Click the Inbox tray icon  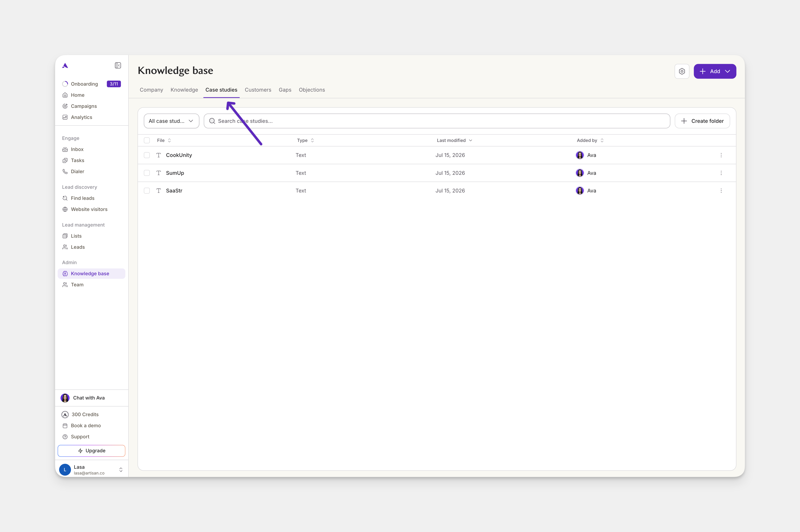pyautogui.click(x=65, y=149)
